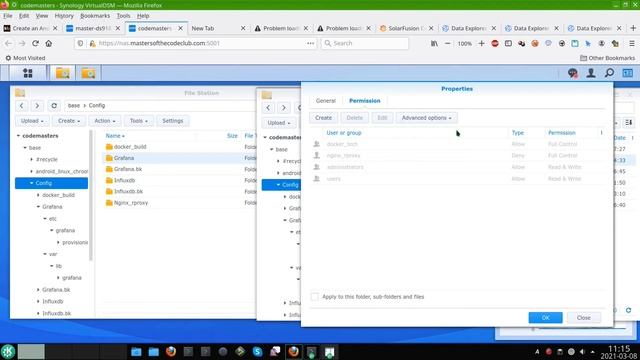Sort by User or group column
The width and height of the screenshot is (640, 360).
tap(344, 133)
